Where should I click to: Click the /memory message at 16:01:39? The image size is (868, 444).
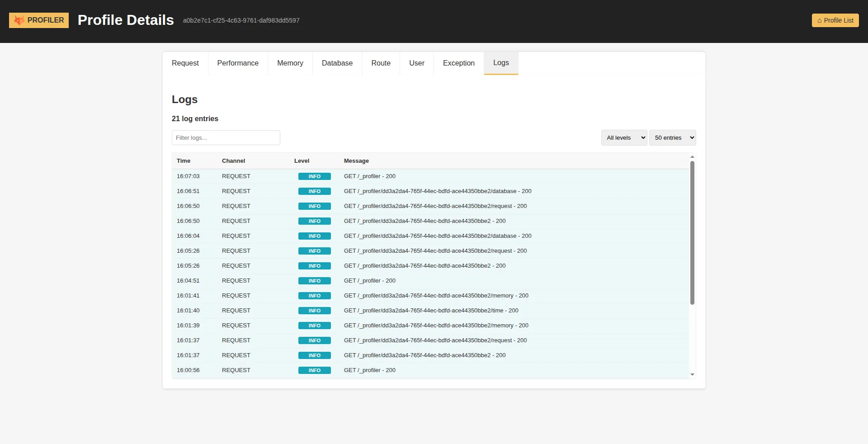[436, 326]
